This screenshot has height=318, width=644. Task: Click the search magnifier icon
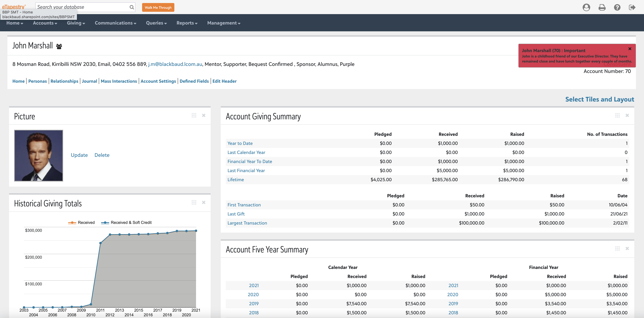coord(132,7)
